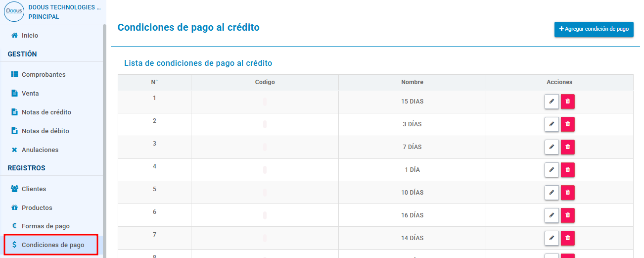Image resolution: width=644 pixels, height=258 pixels.
Task: Click the gift icon beside Productos
Action: pos(14,207)
